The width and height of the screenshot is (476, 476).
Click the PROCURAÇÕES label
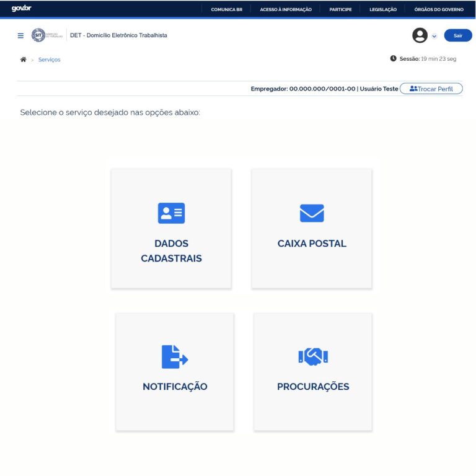point(313,387)
